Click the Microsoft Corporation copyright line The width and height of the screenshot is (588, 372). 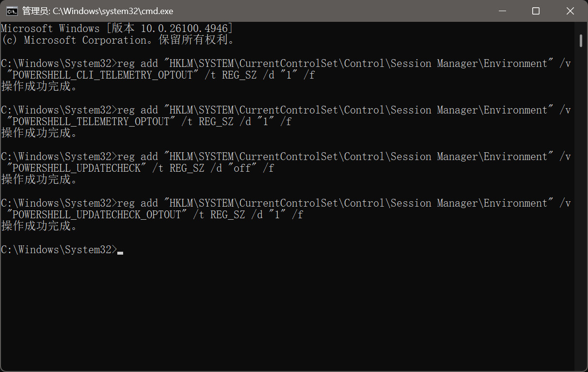118,40
